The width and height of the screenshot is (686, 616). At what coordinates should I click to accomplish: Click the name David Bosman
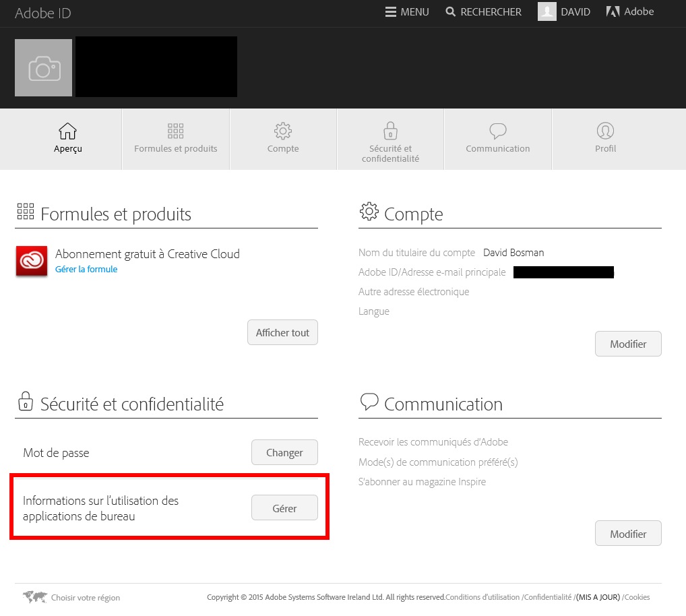tap(513, 253)
